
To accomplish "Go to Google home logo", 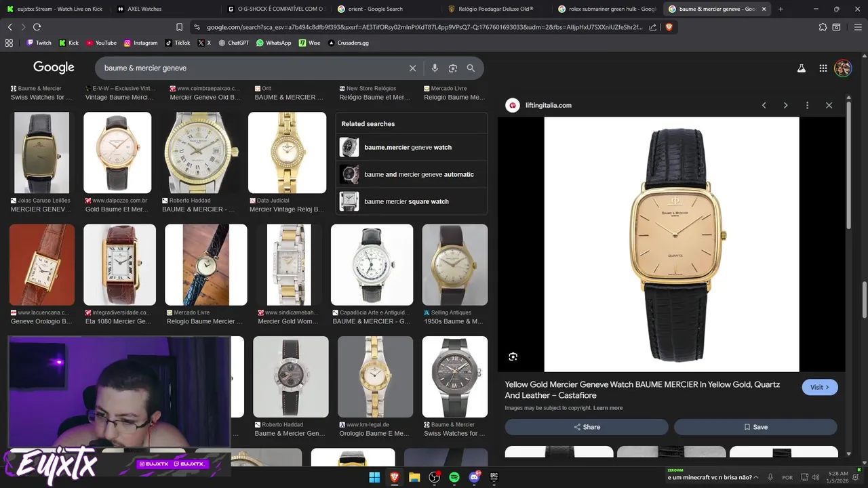I will click(54, 68).
